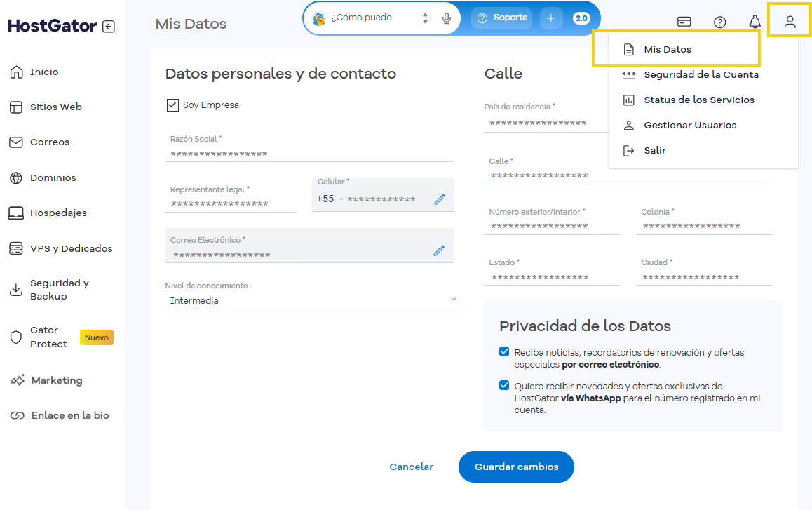
Task: Click the gator mascot icon in search bar
Action: (319, 19)
